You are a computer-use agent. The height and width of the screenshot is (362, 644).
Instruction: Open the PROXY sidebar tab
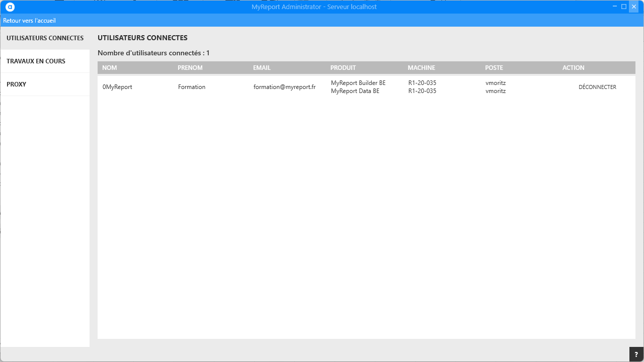pos(16,84)
